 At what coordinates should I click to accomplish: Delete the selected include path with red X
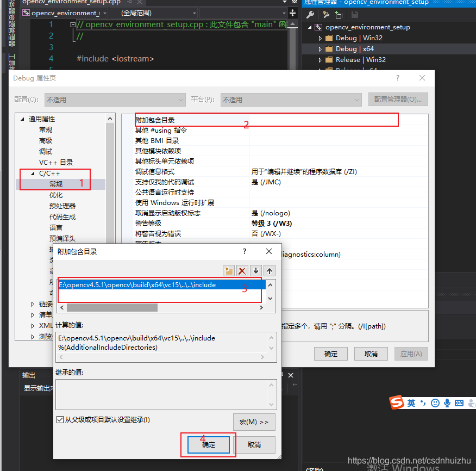click(x=242, y=270)
